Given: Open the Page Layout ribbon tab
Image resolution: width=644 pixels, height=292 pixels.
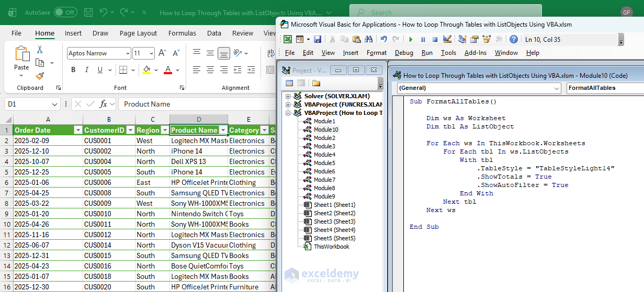Looking at the screenshot, I should tap(138, 33).
